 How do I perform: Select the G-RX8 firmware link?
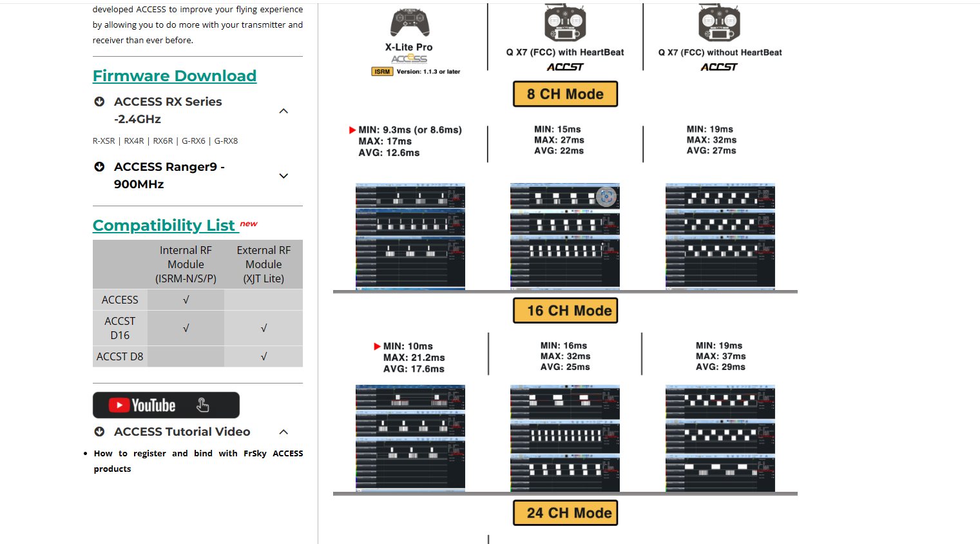tap(226, 141)
